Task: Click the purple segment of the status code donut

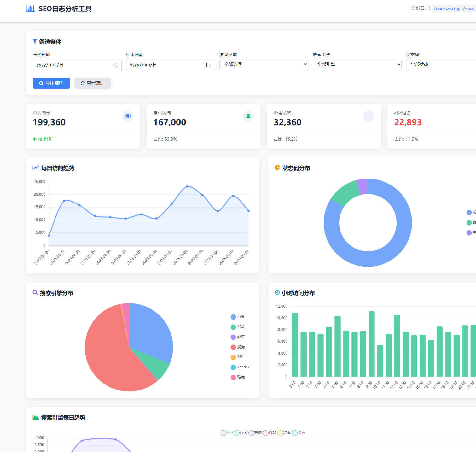Action: click(363, 186)
